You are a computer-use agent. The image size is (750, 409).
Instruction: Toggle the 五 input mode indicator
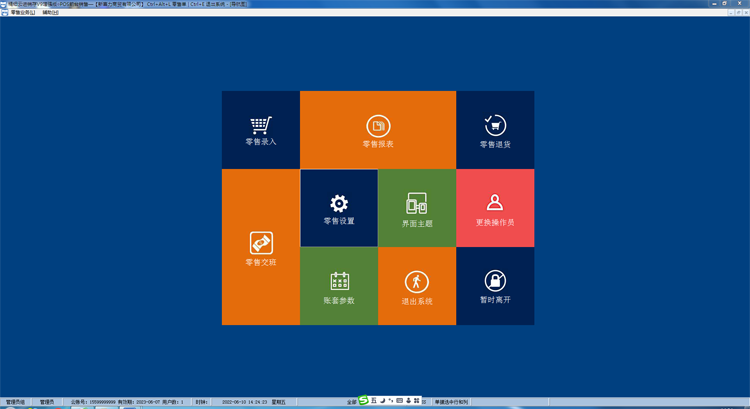[x=374, y=401]
